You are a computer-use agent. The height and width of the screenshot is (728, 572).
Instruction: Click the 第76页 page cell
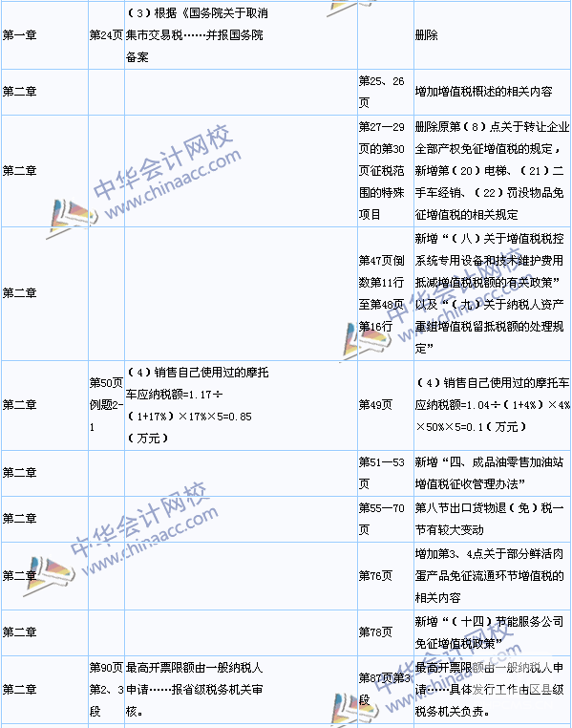point(386,576)
